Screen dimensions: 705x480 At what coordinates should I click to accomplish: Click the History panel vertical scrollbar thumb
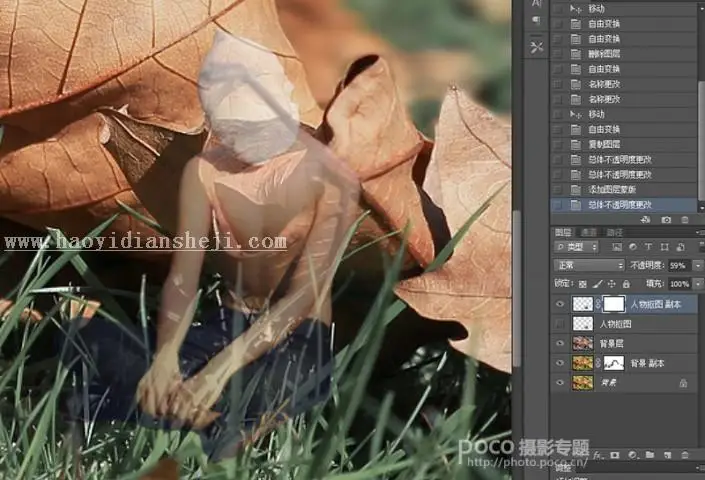[x=701, y=140]
